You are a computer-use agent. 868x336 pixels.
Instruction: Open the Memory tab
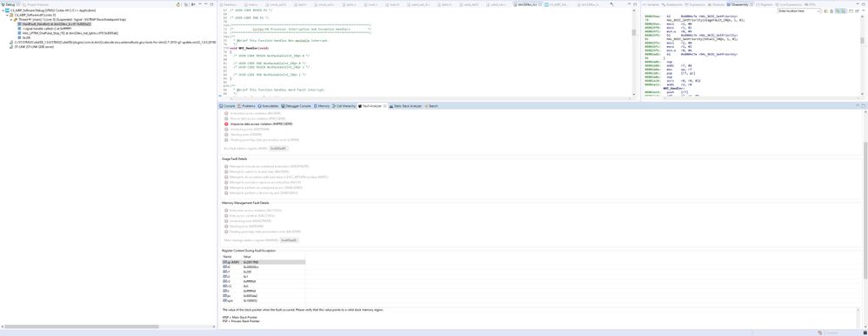(x=322, y=105)
